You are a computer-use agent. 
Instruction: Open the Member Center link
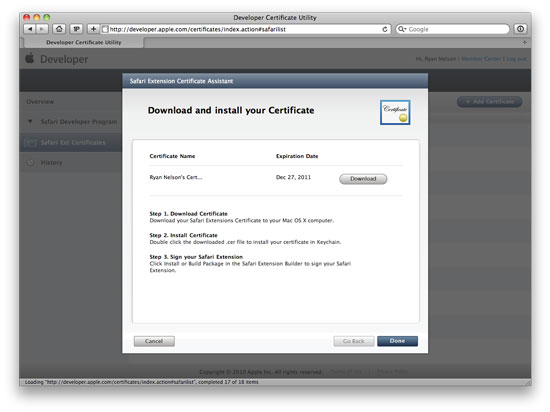tap(481, 59)
